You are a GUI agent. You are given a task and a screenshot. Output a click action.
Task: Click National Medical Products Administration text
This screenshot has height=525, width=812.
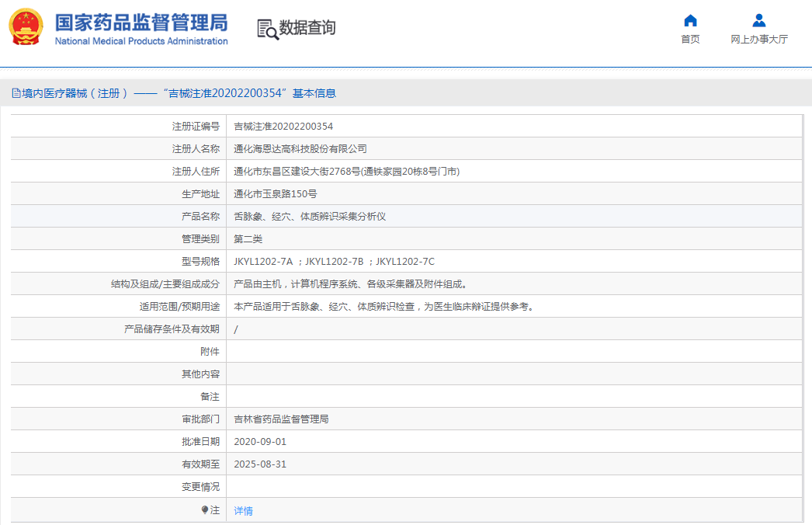141,41
